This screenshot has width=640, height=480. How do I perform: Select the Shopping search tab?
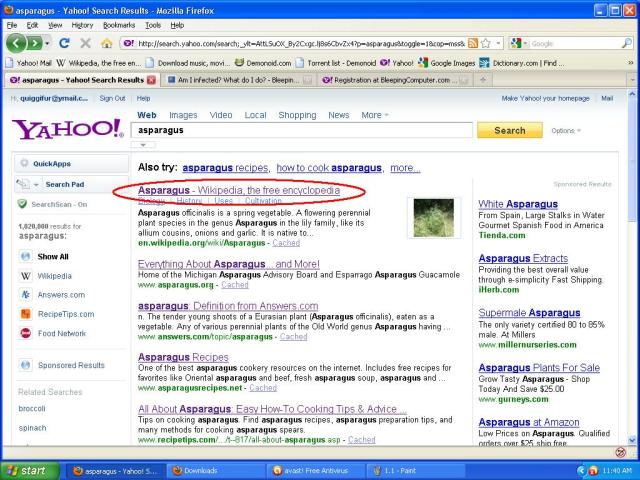pos(297,115)
